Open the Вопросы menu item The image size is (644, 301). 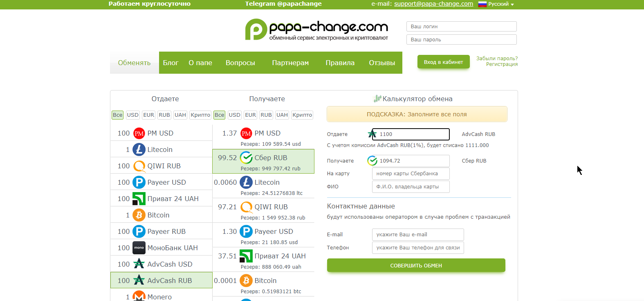(x=240, y=63)
